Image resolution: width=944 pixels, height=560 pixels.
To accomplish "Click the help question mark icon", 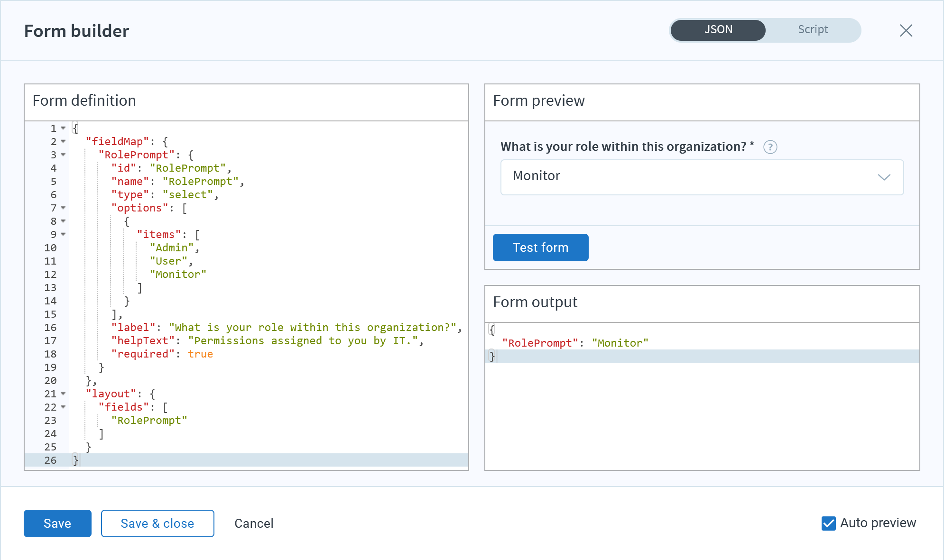I will click(x=770, y=147).
